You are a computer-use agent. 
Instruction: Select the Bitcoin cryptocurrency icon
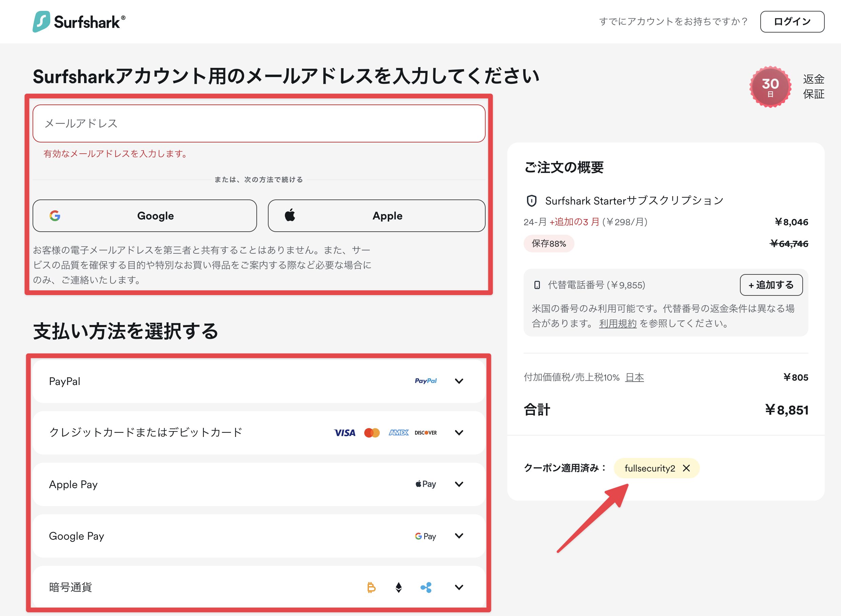[371, 588]
